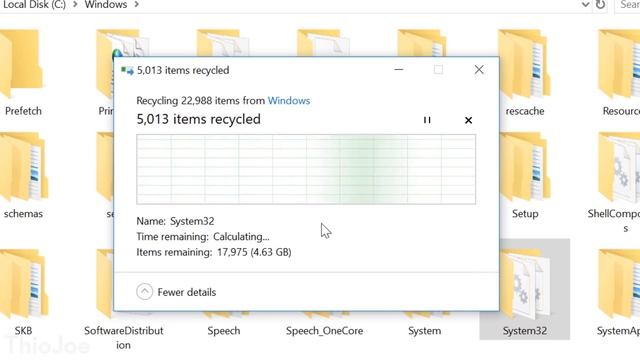Cancel the recycling operation with the X

(468, 120)
